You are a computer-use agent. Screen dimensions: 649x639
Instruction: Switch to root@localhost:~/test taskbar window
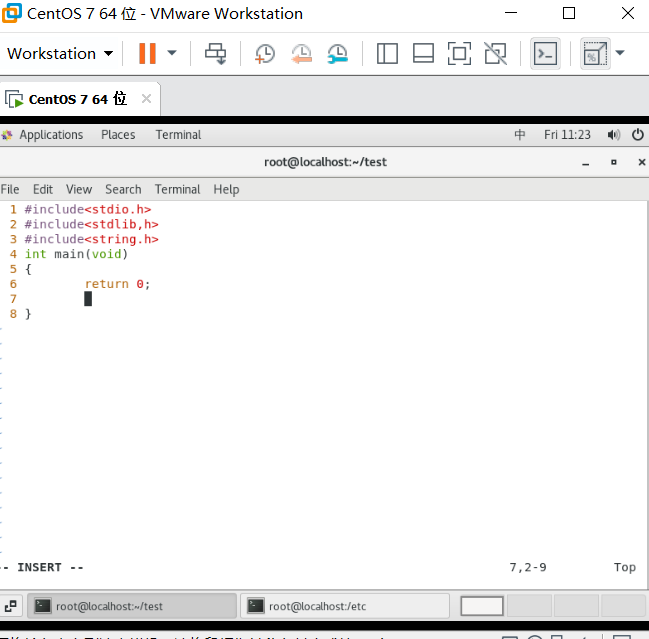coord(132,606)
